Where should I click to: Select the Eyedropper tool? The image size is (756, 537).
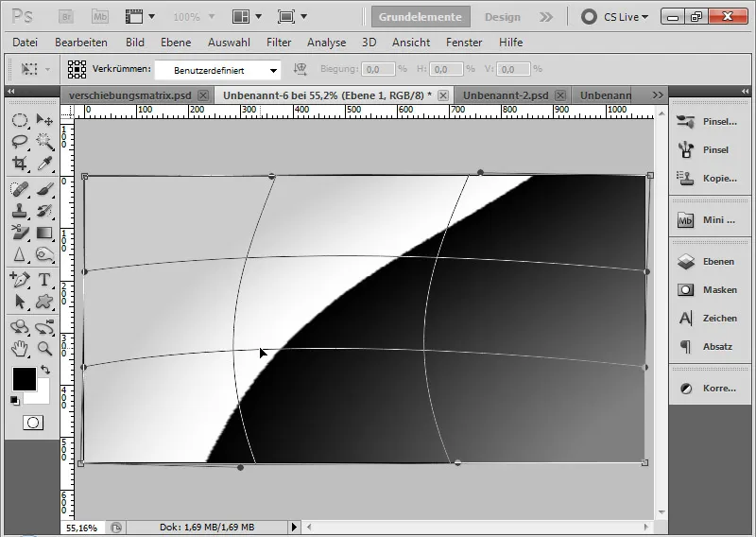pyautogui.click(x=44, y=164)
